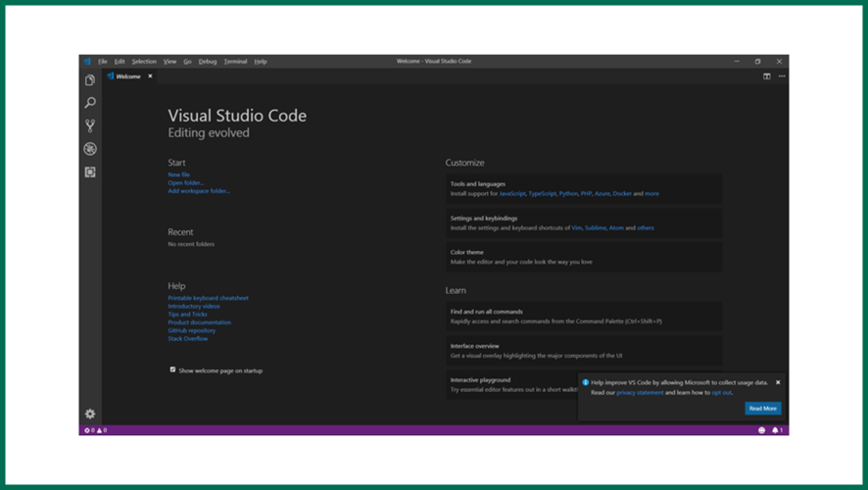Open the Terminal menu
868x490 pixels.
[235, 62]
